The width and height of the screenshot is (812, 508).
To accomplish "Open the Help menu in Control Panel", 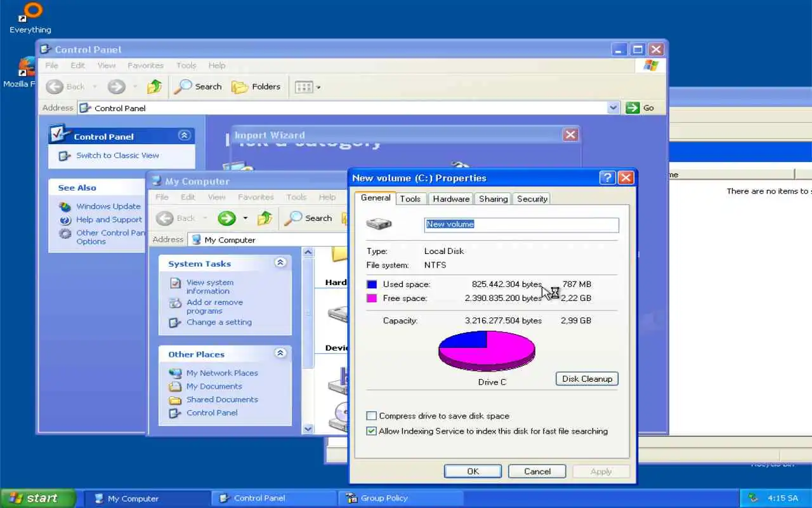I will tap(217, 65).
